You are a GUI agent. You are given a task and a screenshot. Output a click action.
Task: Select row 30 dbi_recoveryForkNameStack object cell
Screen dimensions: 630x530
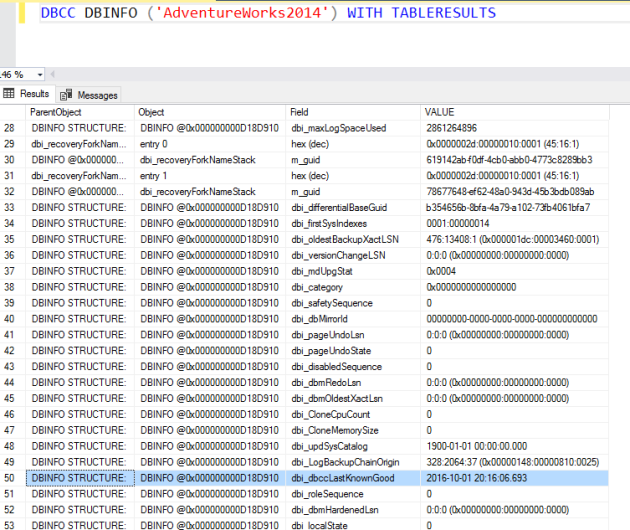coord(210,160)
